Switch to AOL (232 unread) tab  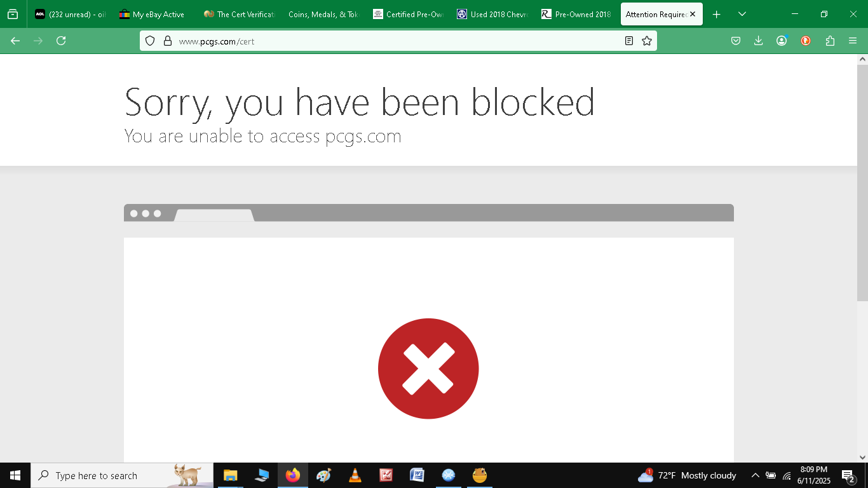[x=71, y=14]
